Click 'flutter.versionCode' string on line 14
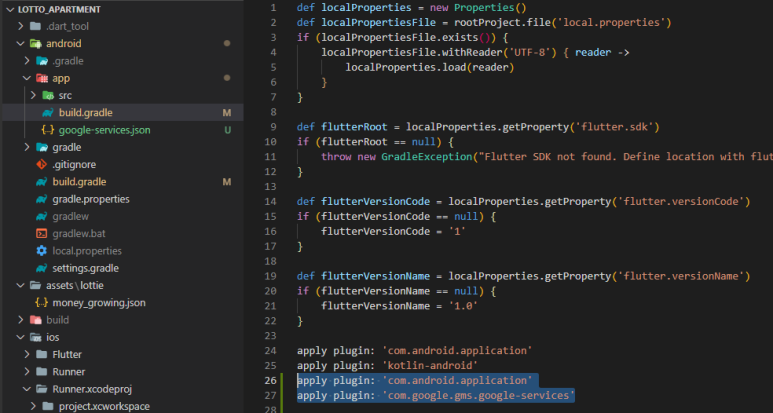773x413 pixels. tap(680, 202)
